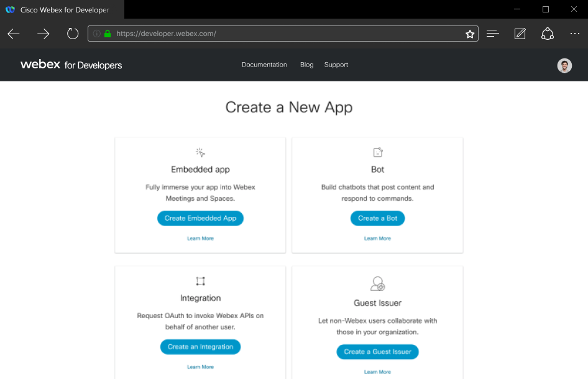Viewport: 588px width, 379px height.
Task: Click Create a Guest Issuer button
Action: [377, 352]
